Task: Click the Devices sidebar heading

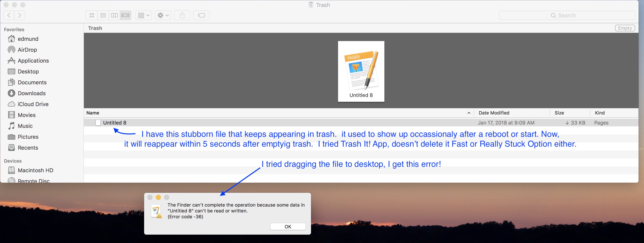Action: click(x=13, y=161)
